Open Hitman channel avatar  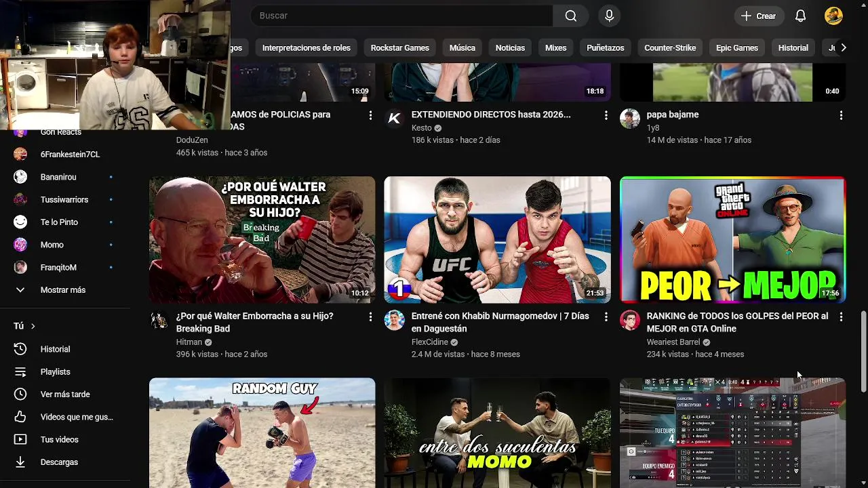point(159,320)
